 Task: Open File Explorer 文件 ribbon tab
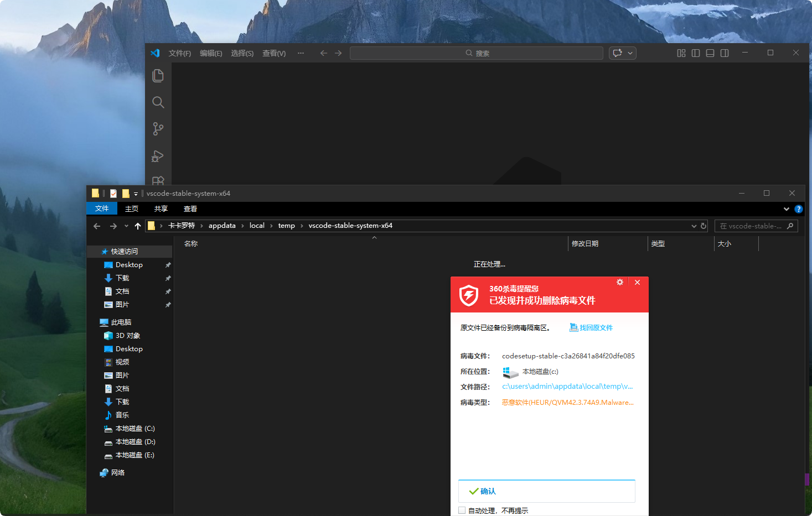tap(102, 209)
